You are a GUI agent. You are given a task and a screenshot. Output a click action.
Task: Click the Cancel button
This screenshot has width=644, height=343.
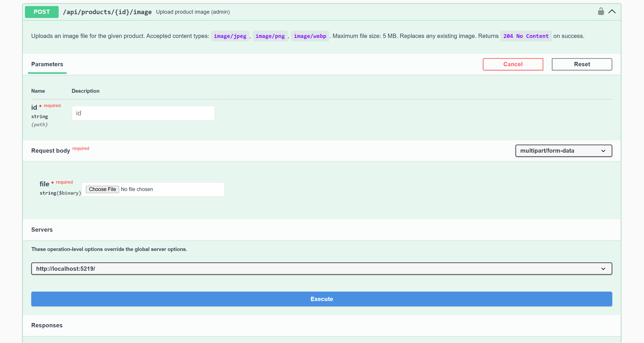pos(513,64)
